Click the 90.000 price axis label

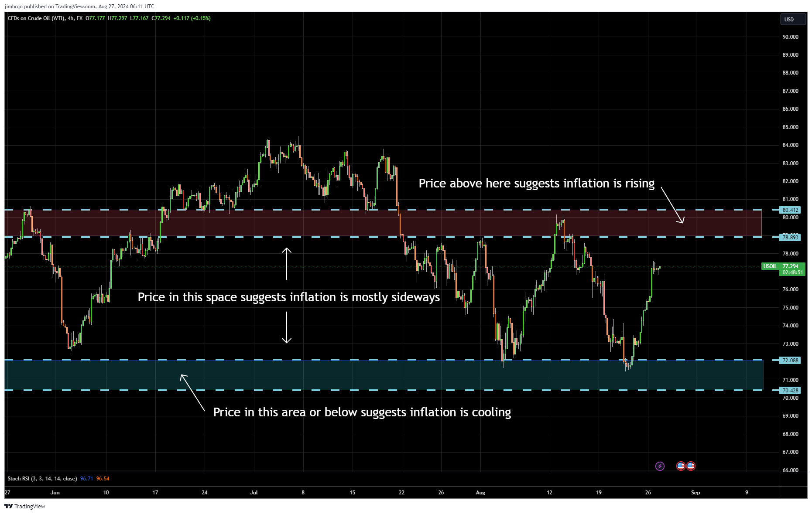point(790,37)
